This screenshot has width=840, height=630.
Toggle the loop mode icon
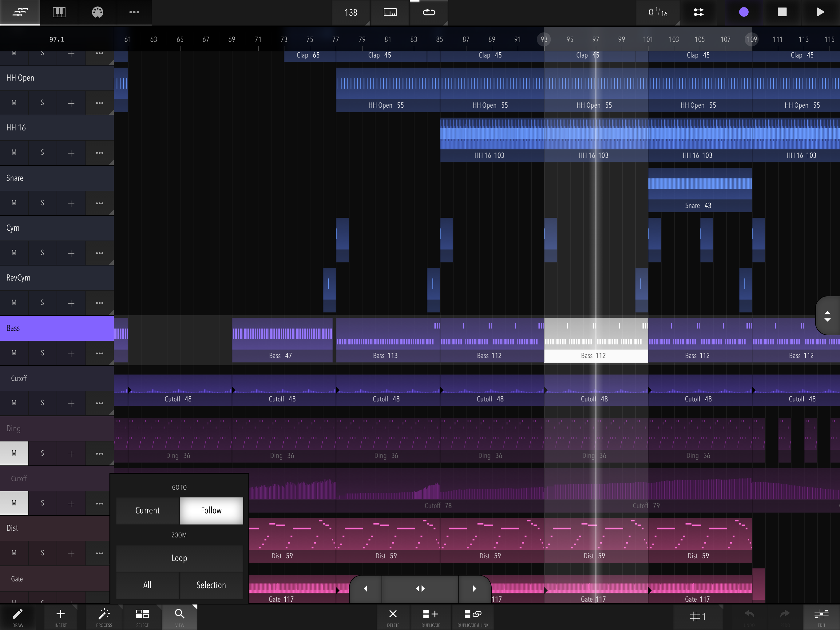coord(429,12)
